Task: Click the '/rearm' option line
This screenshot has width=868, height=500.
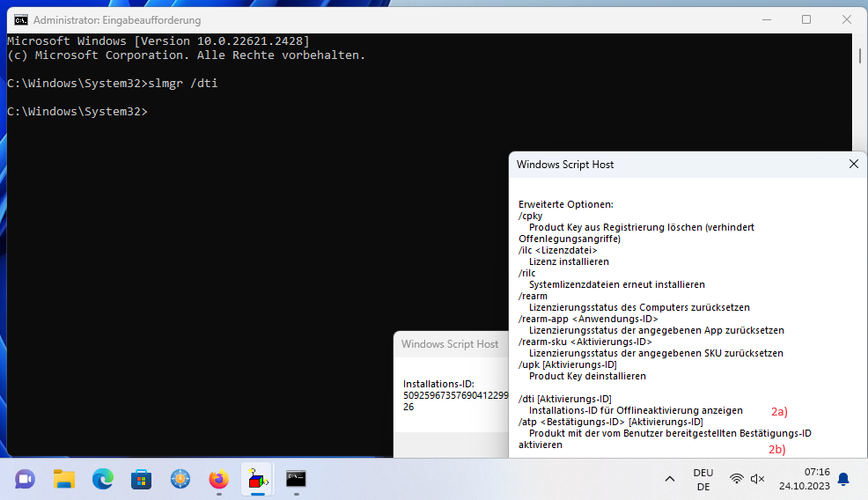Action: click(533, 296)
